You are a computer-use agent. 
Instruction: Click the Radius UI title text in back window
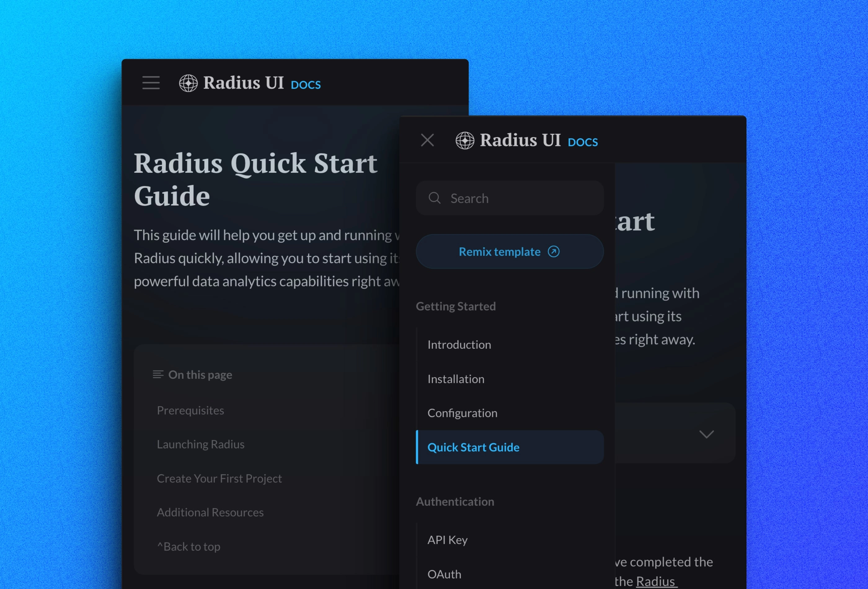point(244,82)
